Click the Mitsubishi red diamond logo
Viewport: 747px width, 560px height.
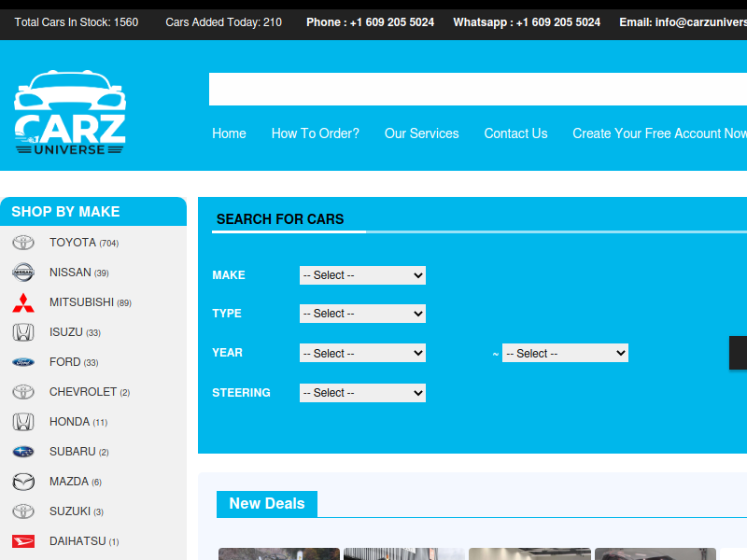coord(23,302)
